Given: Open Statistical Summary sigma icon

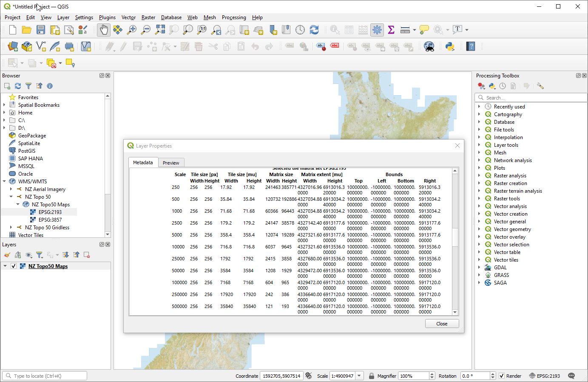Looking at the screenshot, I should click(x=391, y=30).
